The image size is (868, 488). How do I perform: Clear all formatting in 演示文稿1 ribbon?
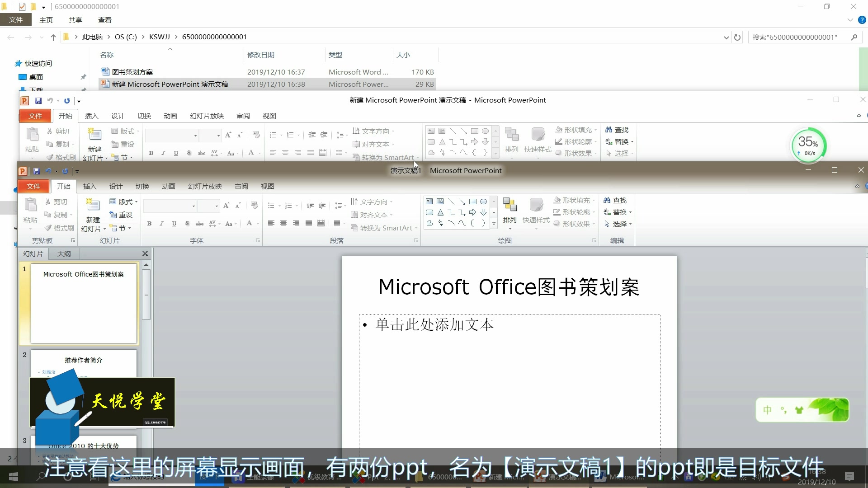click(255, 206)
